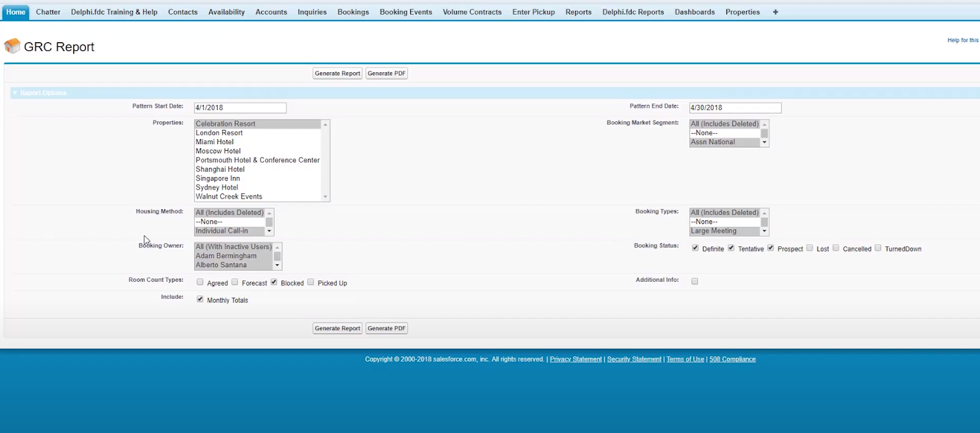The image size is (980, 433).
Task: Check the Cancelled booking status
Action: coord(836,248)
